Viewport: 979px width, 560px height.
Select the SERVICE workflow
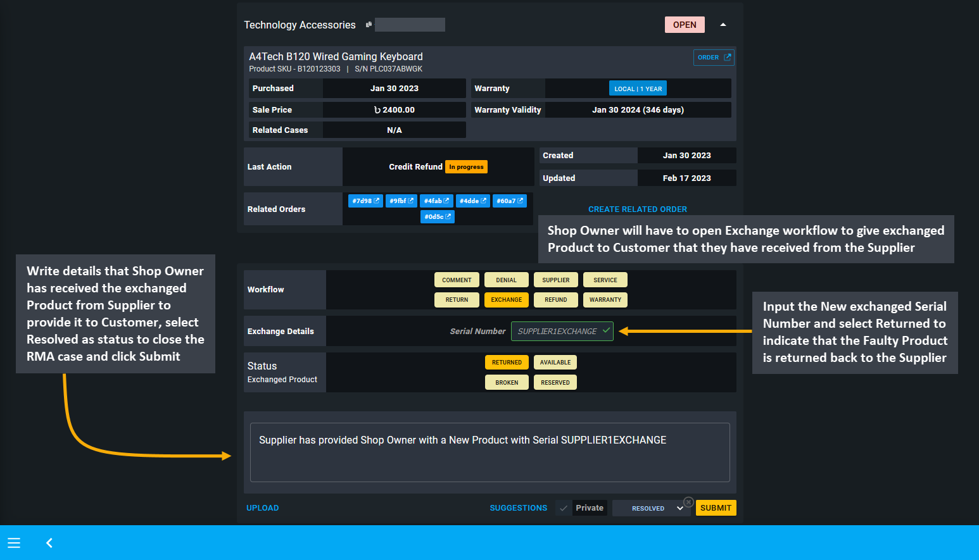click(x=605, y=280)
